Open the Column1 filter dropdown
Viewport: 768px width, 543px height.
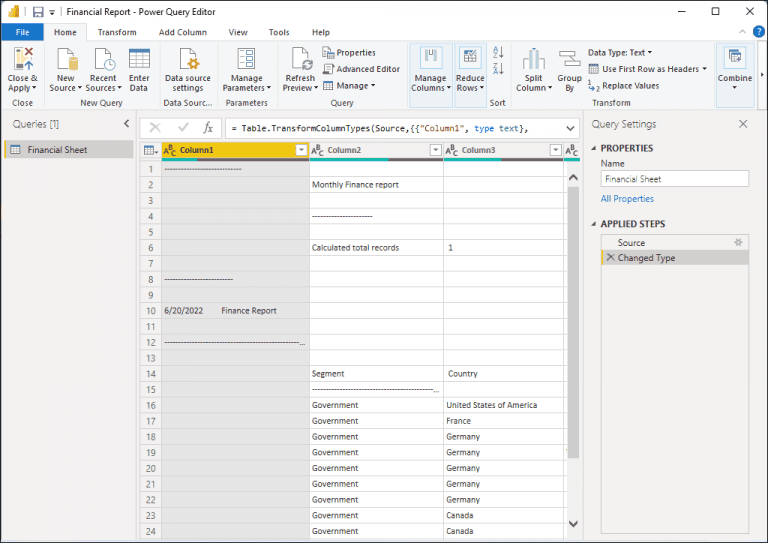(x=301, y=150)
